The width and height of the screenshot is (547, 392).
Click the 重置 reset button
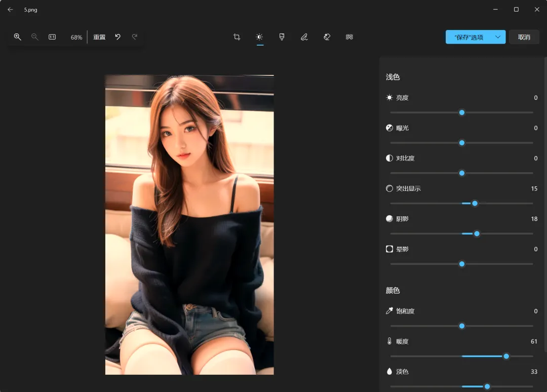click(99, 37)
